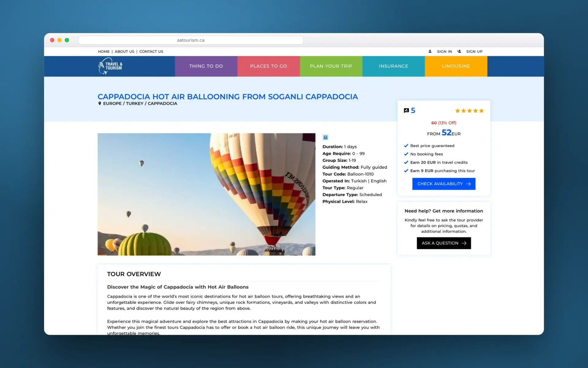Click the sign-up add-person icon
588x368 pixels.
point(459,52)
